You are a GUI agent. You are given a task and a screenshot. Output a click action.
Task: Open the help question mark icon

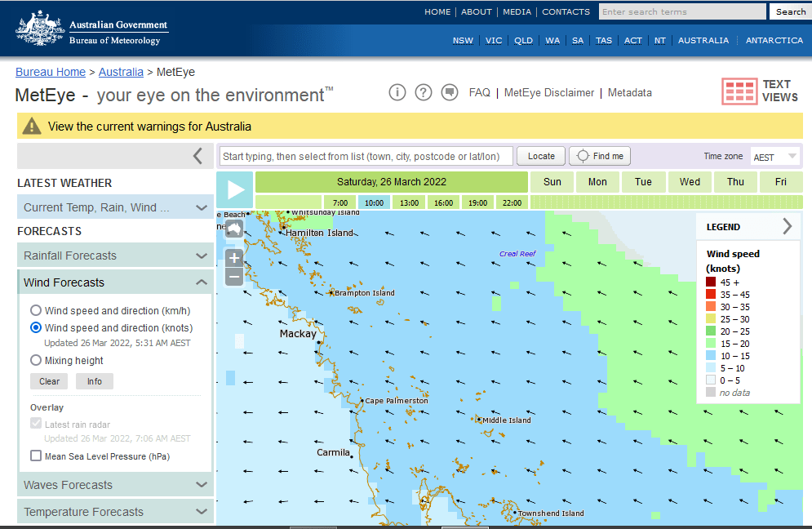423,92
